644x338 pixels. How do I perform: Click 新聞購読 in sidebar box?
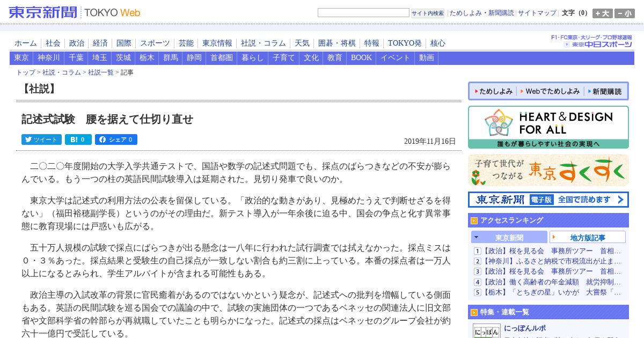pos(605,91)
